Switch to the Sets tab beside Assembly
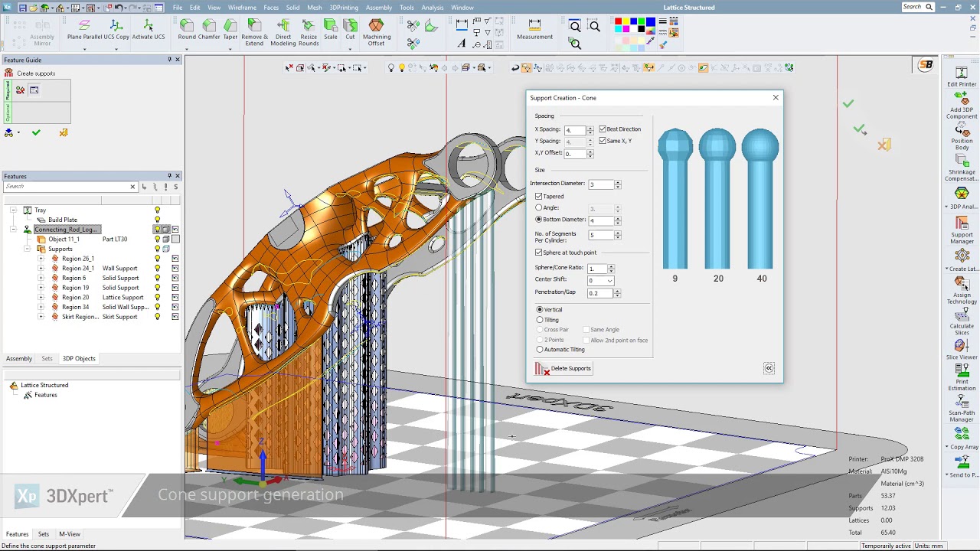The width and height of the screenshot is (980, 551). coord(47,358)
